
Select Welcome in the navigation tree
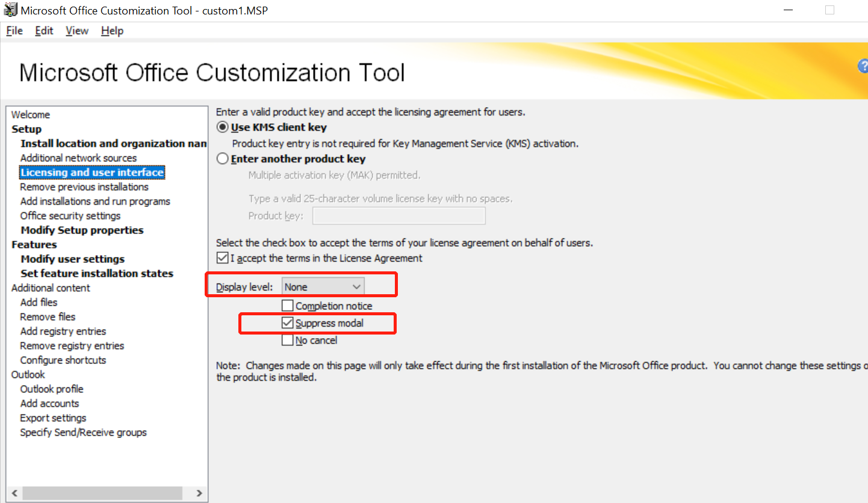(31, 115)
